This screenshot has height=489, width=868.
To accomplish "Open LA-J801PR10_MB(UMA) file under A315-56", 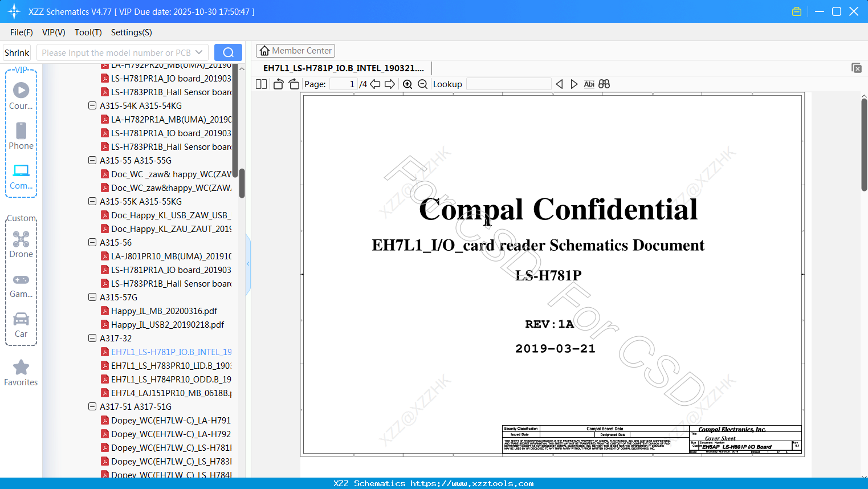I will (x=171, y=256).
